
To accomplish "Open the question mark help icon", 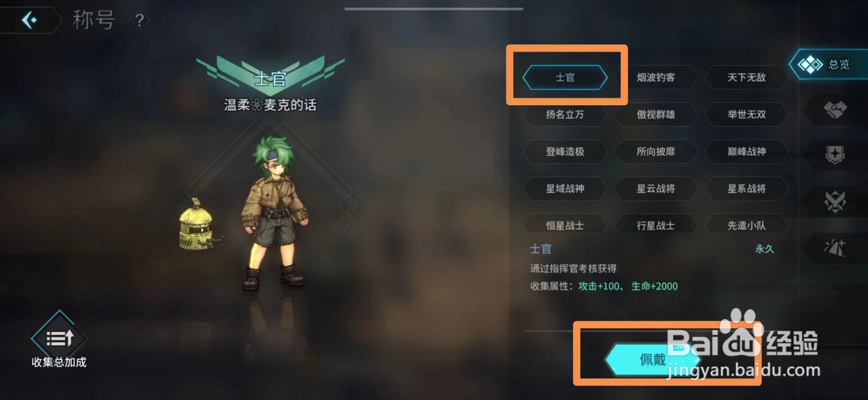I will click(x=139, y=21).
